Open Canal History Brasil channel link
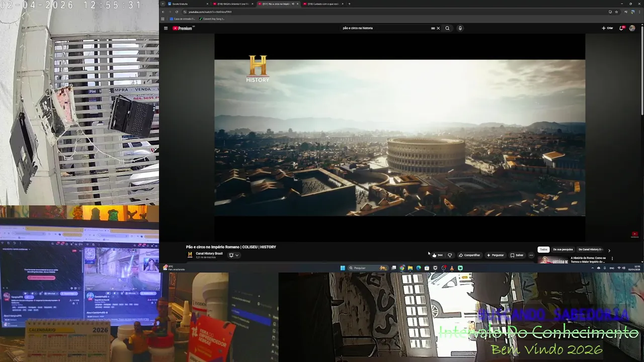644x362 pixels. pyautogui.click(x=209, y=253)
